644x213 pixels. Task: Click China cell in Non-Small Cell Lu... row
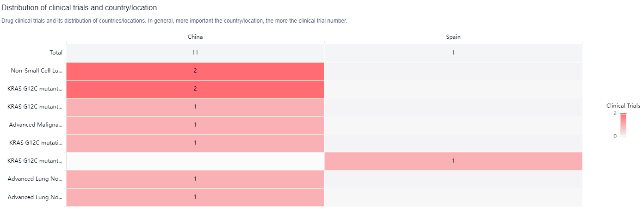195,71
